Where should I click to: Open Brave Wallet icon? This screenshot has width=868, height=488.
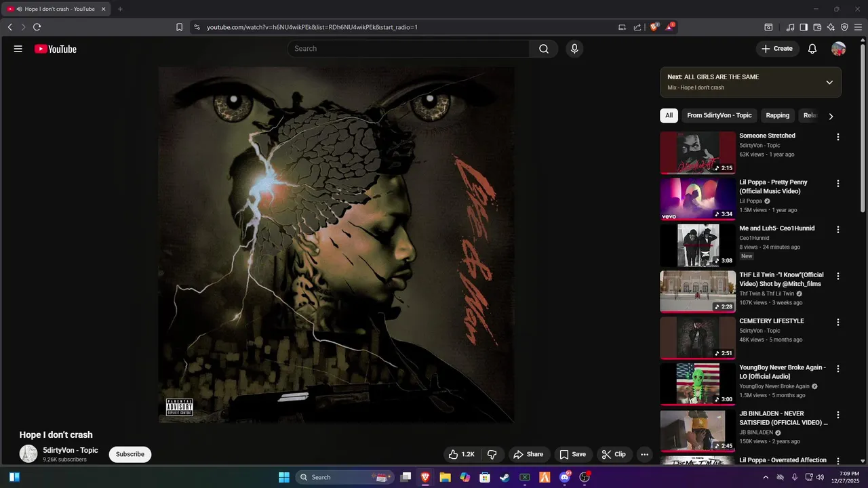click(817, 27)
